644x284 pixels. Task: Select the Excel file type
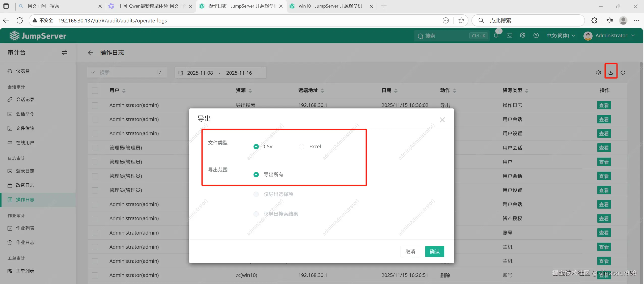click(x=301, y=147)
